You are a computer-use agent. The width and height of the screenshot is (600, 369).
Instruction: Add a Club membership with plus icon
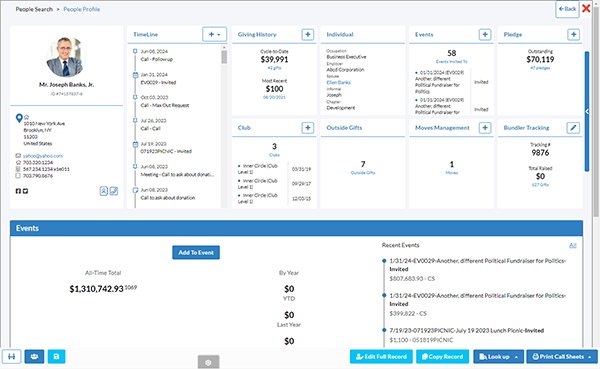308,128
